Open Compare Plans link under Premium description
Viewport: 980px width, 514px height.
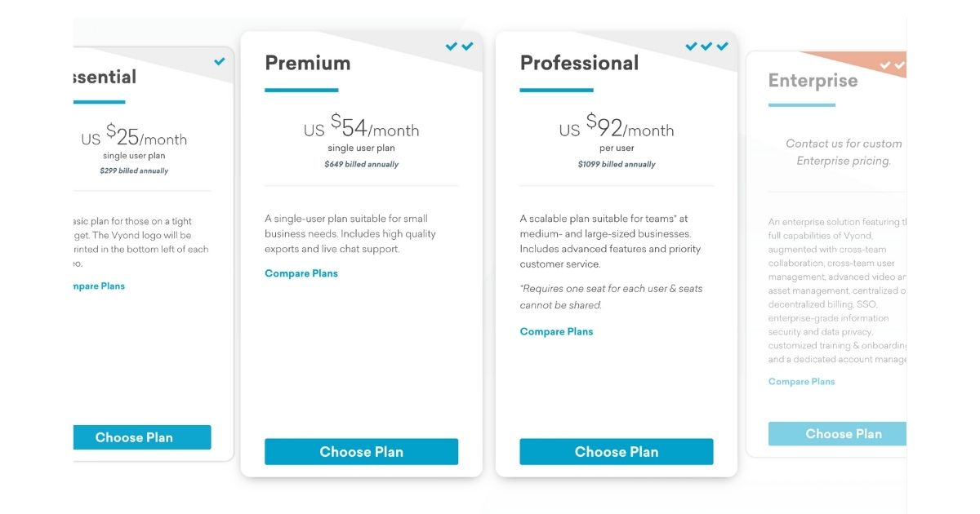click(301, 273)
